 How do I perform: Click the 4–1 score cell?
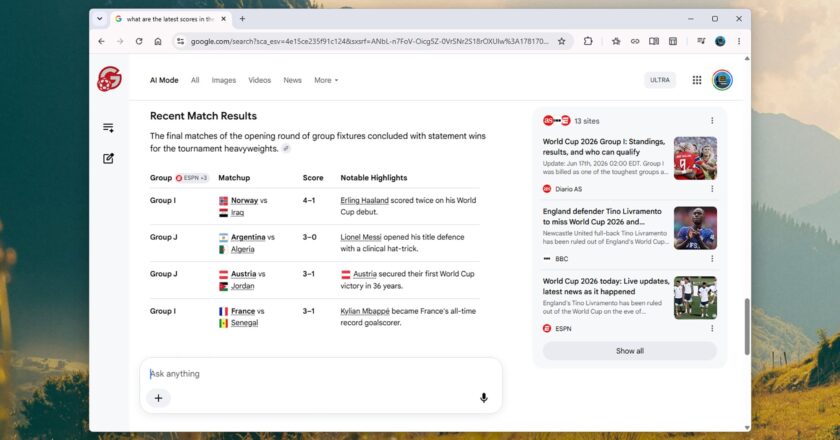tap(309, 200)
